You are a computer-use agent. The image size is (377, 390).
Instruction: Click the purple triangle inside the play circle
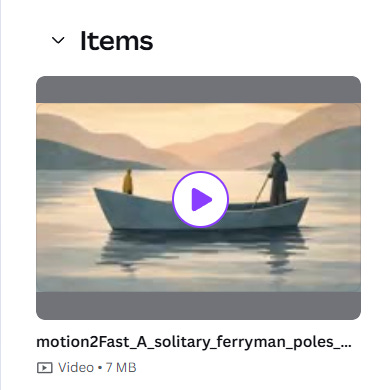[201, 199]
